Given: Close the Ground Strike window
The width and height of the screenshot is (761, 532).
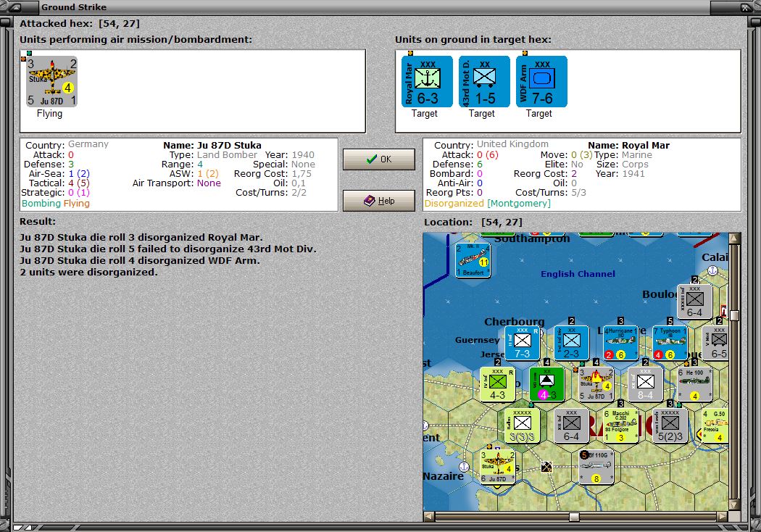Looking at the screenshot, I should click(746, 7).
